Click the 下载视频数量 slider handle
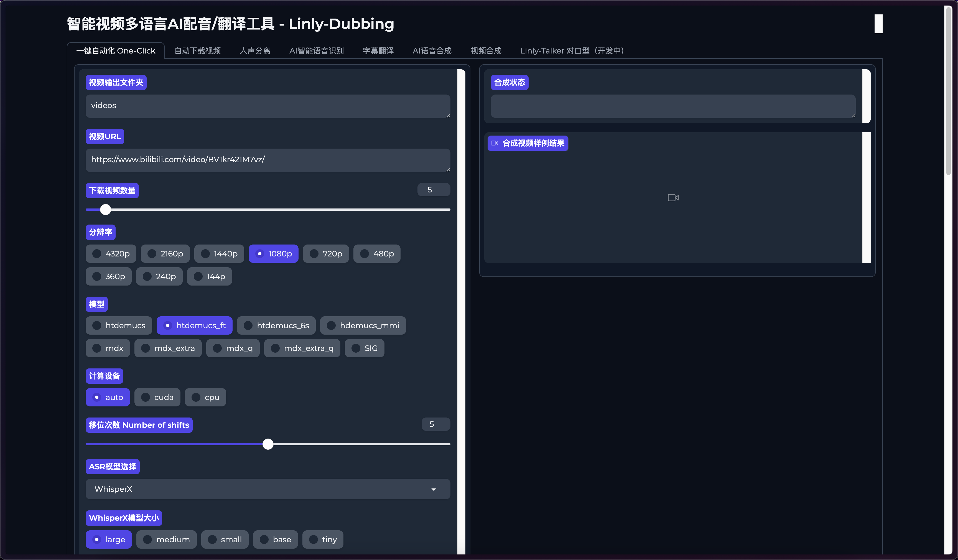This screenshot has width=958, height=560. click(105, 210)
